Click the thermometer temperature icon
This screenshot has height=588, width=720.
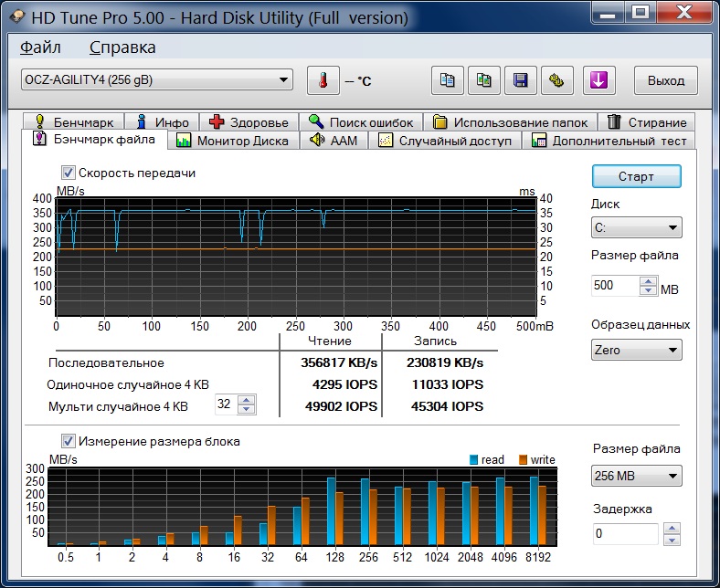click(323, 80)
